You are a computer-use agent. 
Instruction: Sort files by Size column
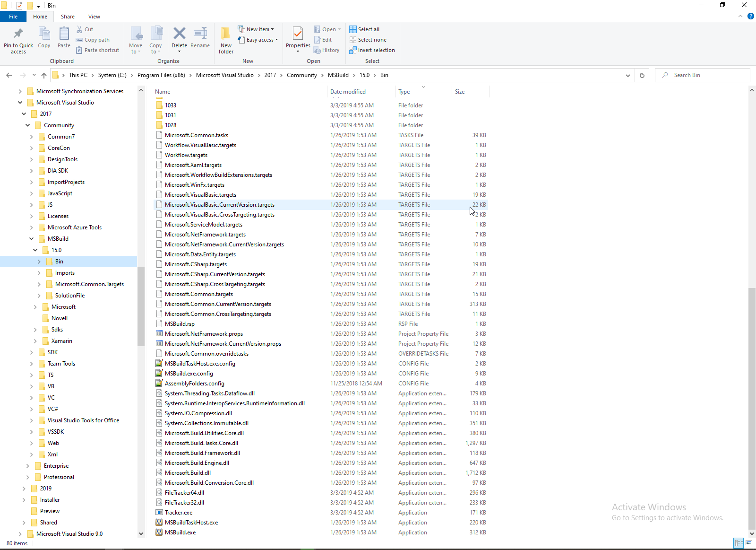(471, 92)
